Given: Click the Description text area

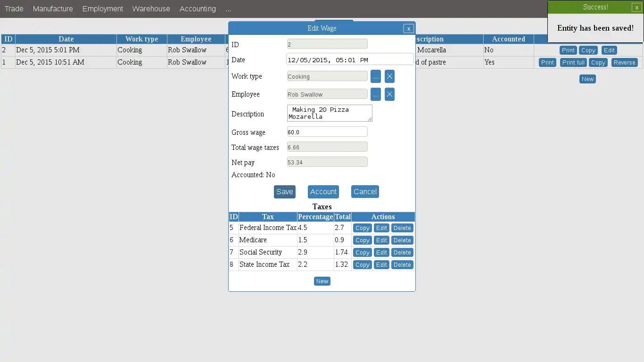Looking at the screenshot, I should coord(330,113).
